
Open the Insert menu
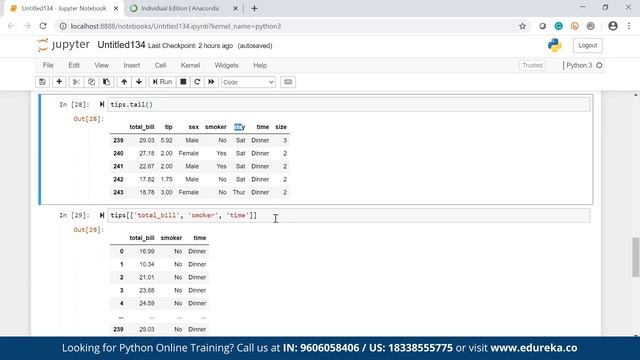tap(132, 65)
